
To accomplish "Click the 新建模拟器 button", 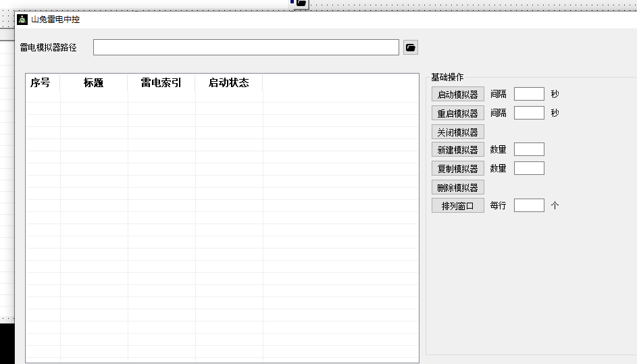I will point(458,149).
